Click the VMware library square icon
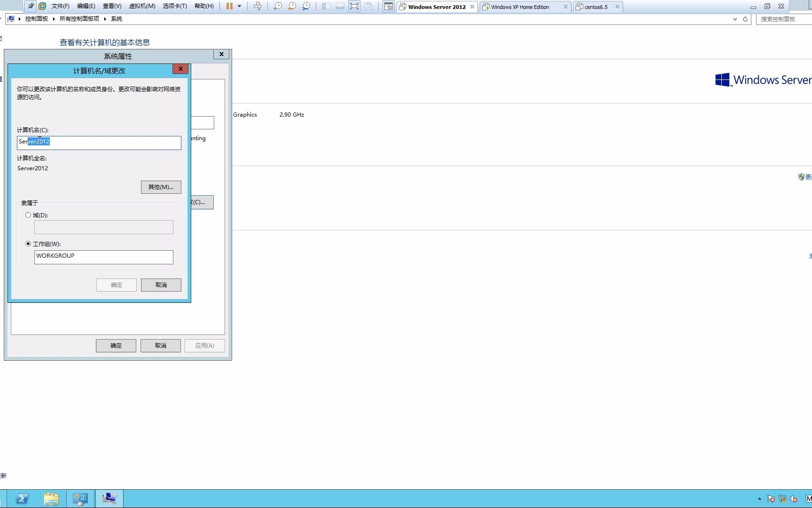 [x=42, y=6]
